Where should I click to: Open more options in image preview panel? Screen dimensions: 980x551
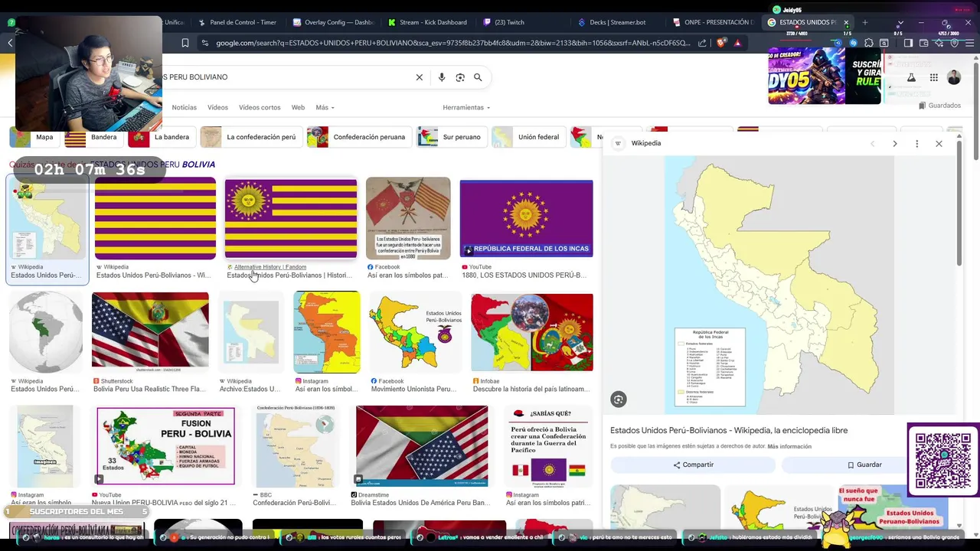(916, 144)
